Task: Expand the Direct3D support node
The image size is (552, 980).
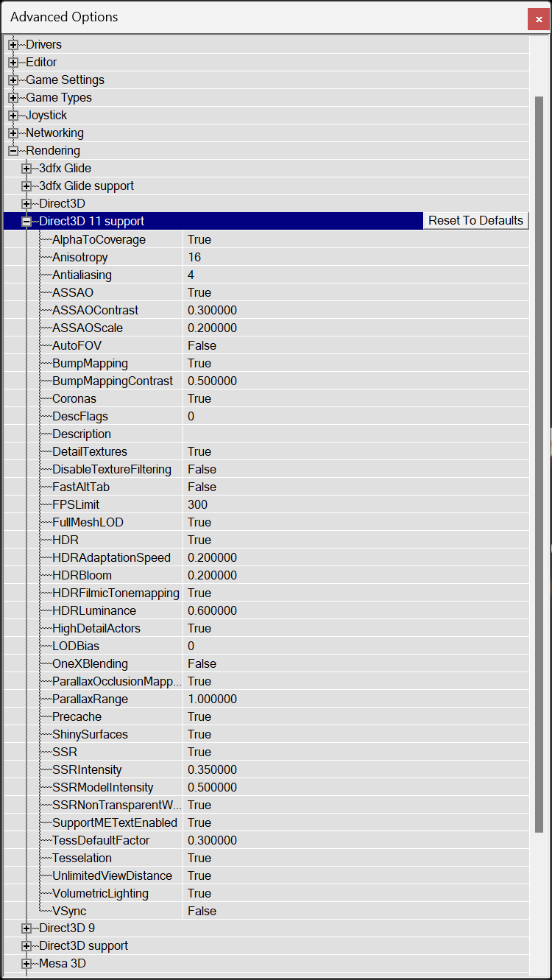Action: [26, 946]
